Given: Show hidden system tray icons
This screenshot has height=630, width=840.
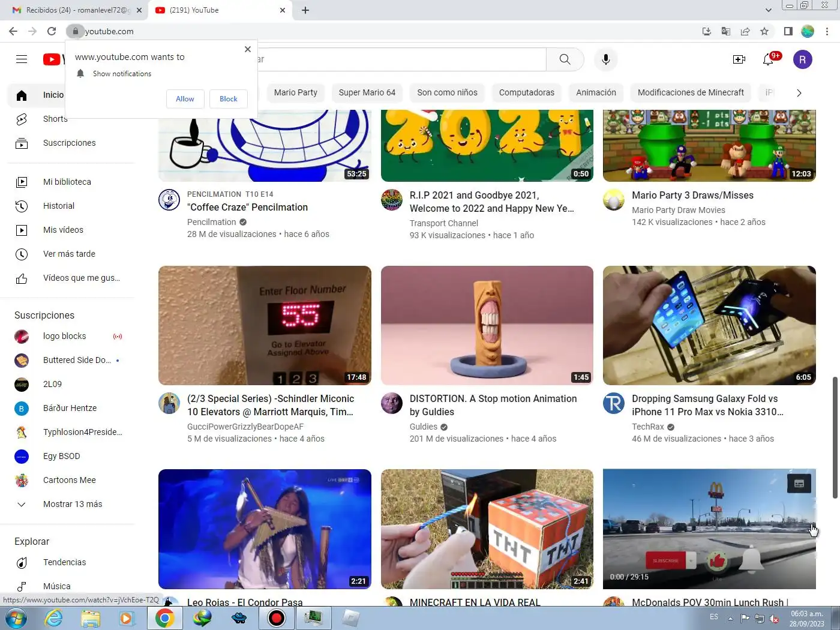Looking at the screenshot, I should pos(730,619).
